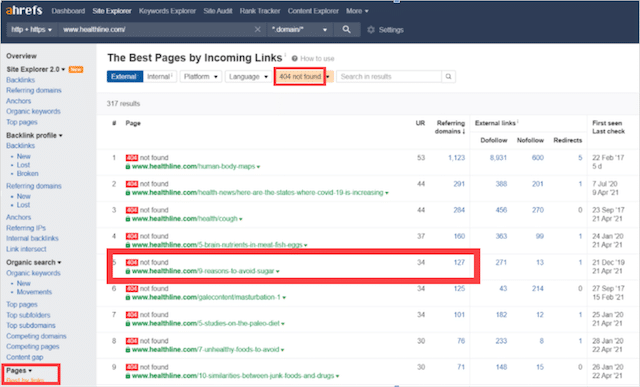Open the *.domain/* mode dropdown
The height and width of the screenshot is (387, 640).
tap(300, 29)
